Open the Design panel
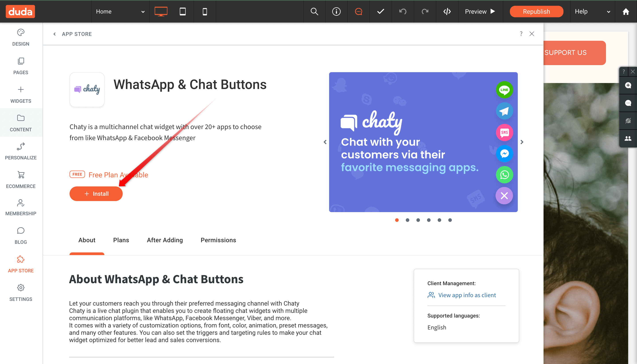637x364 pixels. (21, 37)
